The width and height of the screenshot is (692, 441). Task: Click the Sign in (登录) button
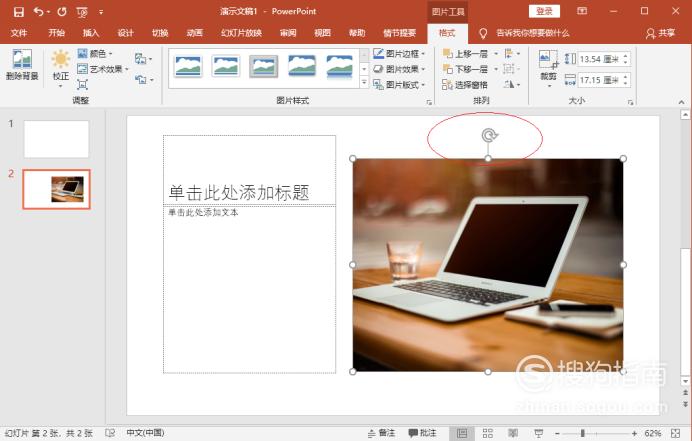coord(544,11)
